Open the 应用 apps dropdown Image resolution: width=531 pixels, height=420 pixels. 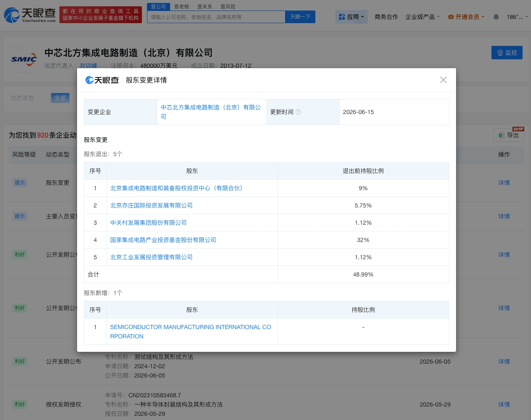click(x=351, y=17)
